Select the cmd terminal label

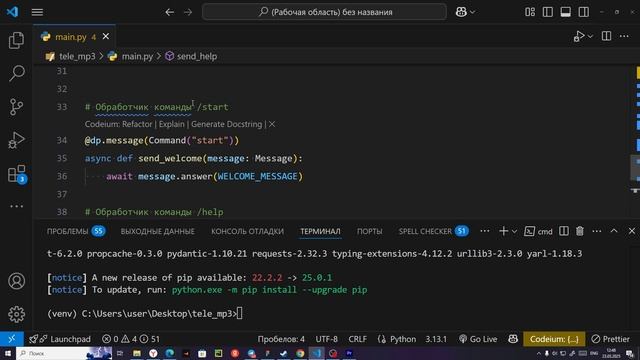pos(538,231)
